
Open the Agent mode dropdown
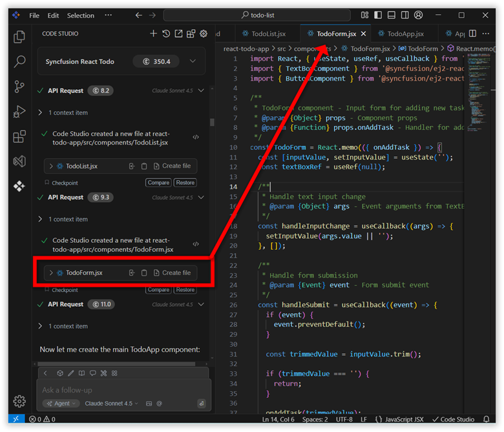tap(61, 404)
